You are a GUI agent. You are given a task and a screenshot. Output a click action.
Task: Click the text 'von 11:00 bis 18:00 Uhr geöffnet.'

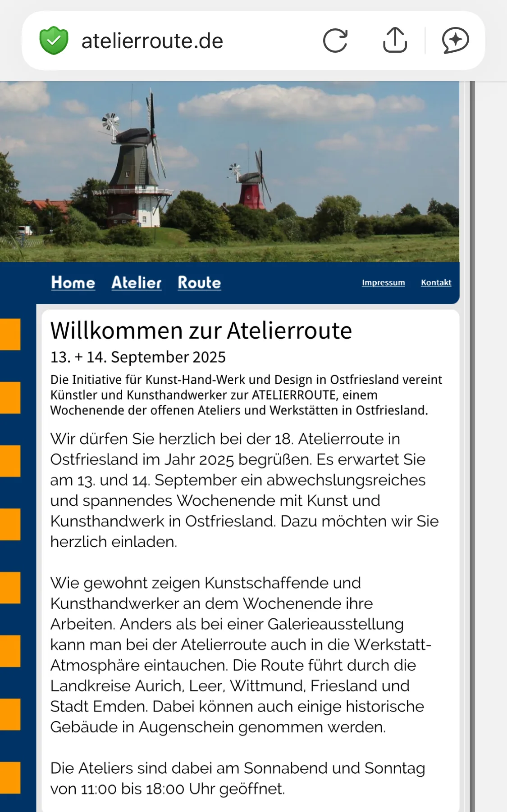coord(168,789)
